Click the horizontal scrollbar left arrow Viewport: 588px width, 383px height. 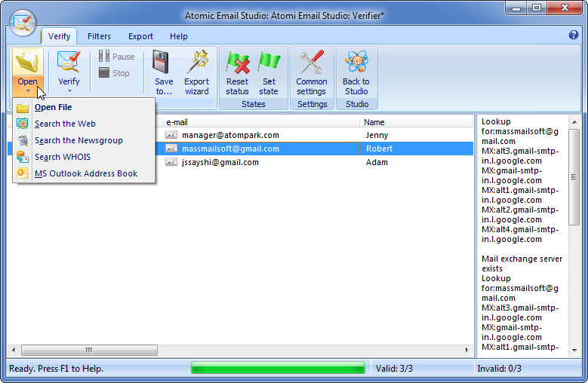pyautogui.click(x=14, y=350)
